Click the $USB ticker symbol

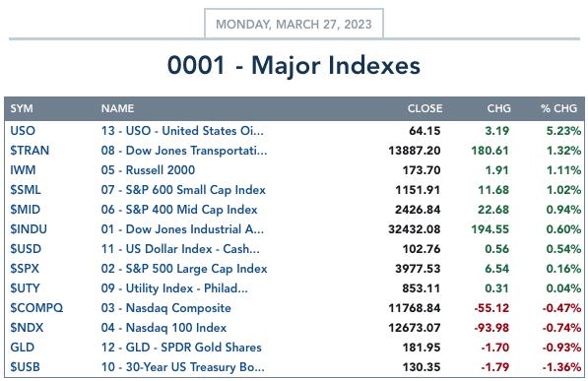(26, 367)
